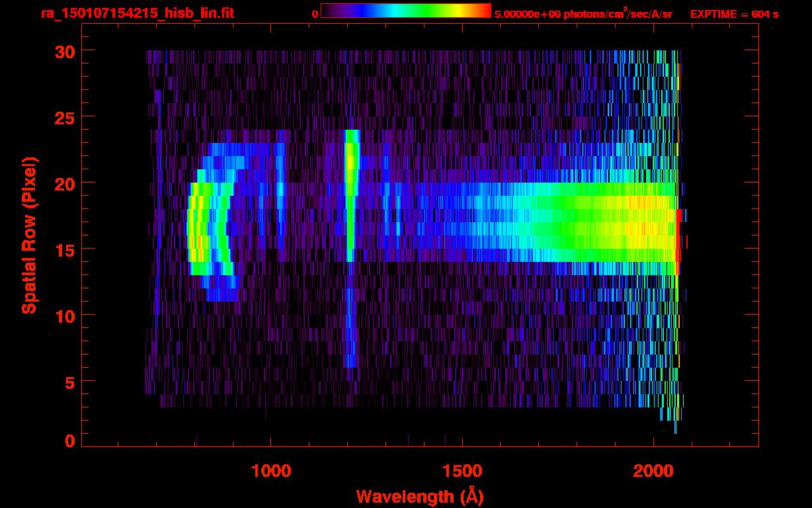This screenshot has width=812, height=508.
Task: Click the filename ra_150107154215_hisb_lin.fit
Action: [138, 13]
